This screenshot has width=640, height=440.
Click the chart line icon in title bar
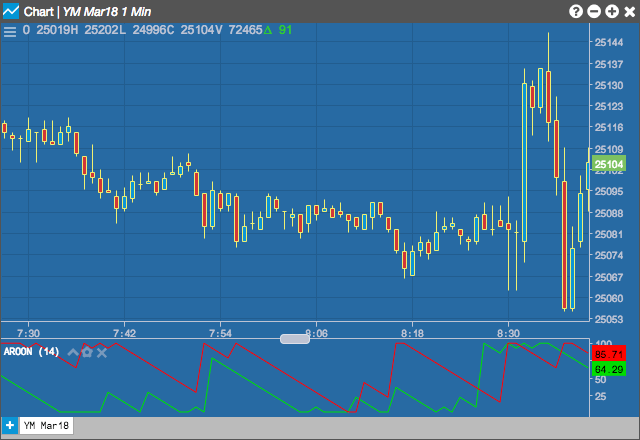(11, 11)
